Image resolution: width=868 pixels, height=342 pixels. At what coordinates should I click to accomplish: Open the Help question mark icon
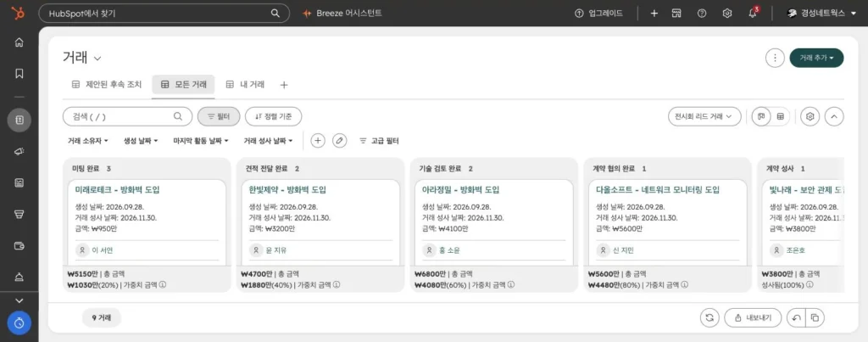(x=701, y=14)
